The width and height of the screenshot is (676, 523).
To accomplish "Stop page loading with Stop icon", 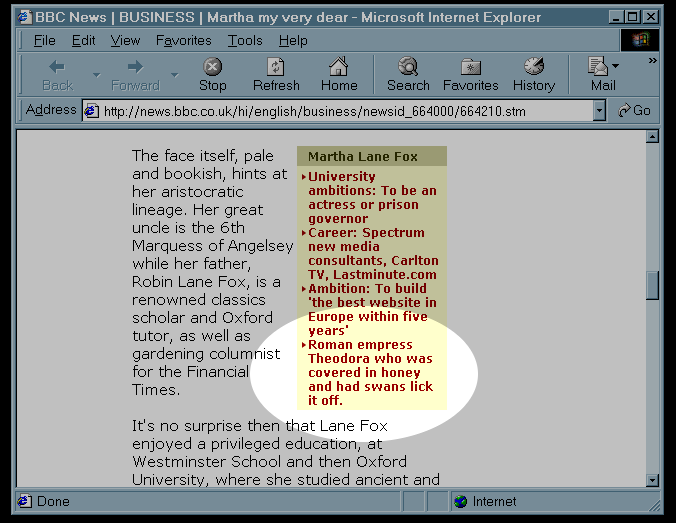I will click(x=213, y=67).
